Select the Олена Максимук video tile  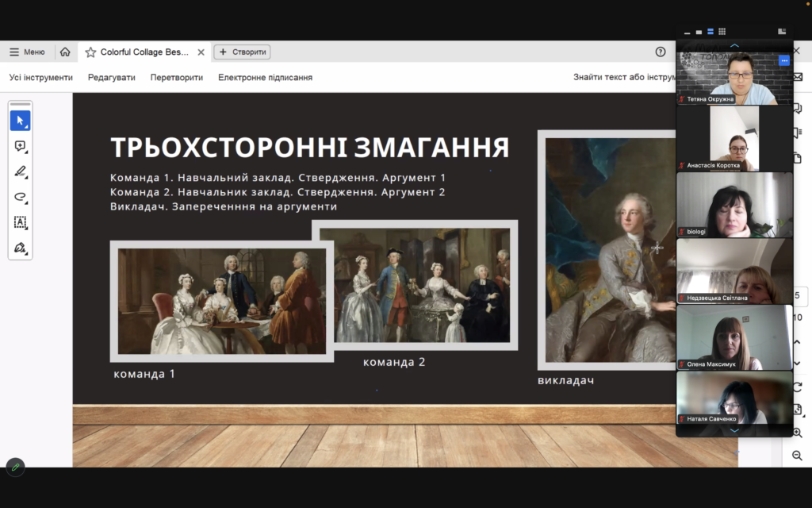click(734, 337)
